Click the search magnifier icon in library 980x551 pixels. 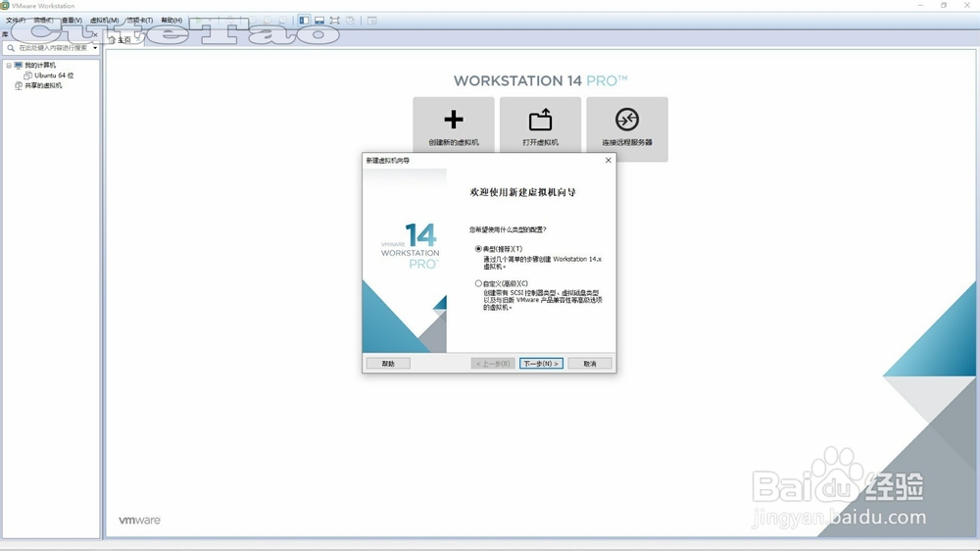(11, 47)
